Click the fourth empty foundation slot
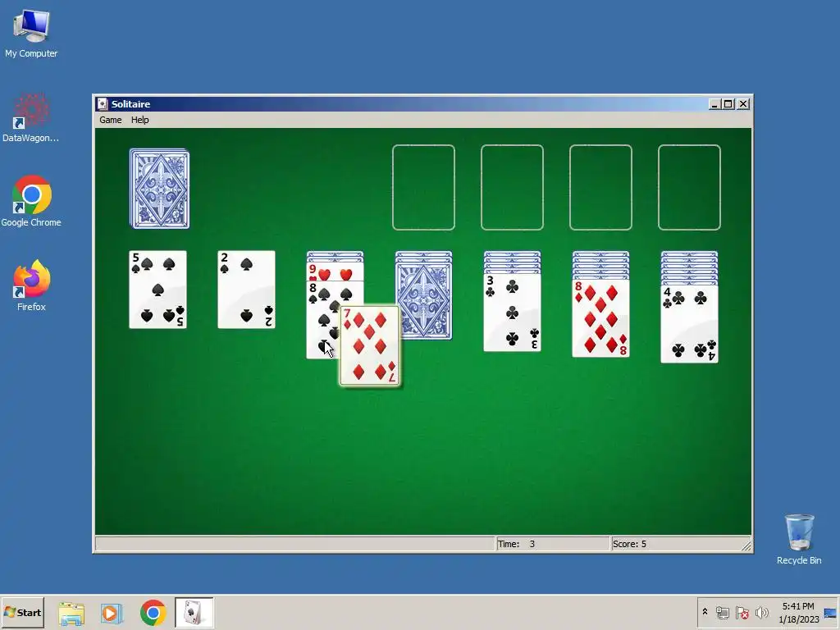The image size is (840, 630). point(689,188)
